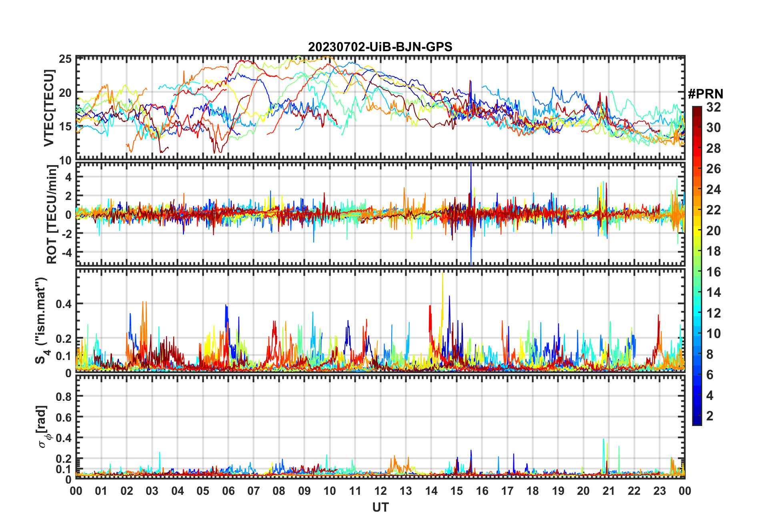This screenshot has width=761, height=532.
Task: Select the S4 ("ism.mat") axis label
Action: click(41, 320)
